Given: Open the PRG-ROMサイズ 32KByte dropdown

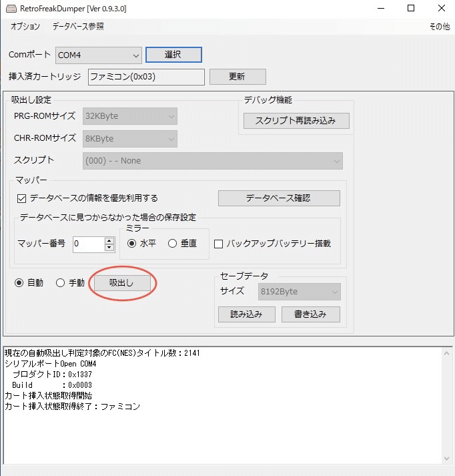Looking at the screenshot, I should pos(130,116).
